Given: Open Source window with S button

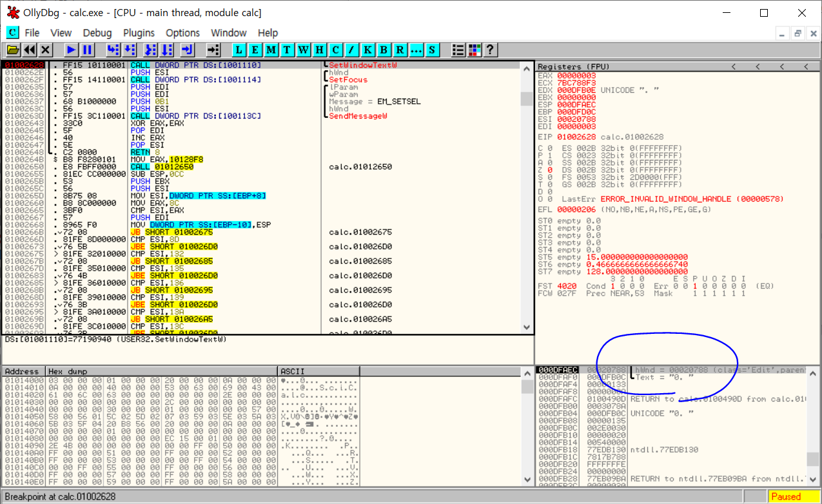Looking at the screenshot, I should coord(432,50).
